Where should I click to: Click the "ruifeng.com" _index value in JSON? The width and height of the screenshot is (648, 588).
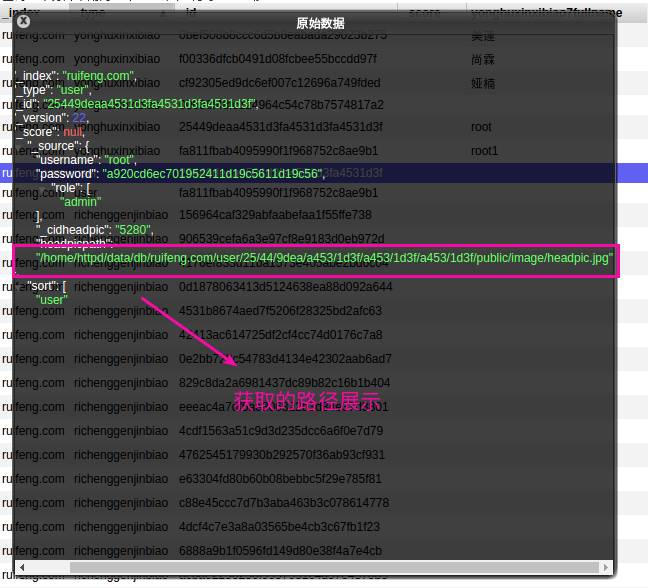click(98, 76)
